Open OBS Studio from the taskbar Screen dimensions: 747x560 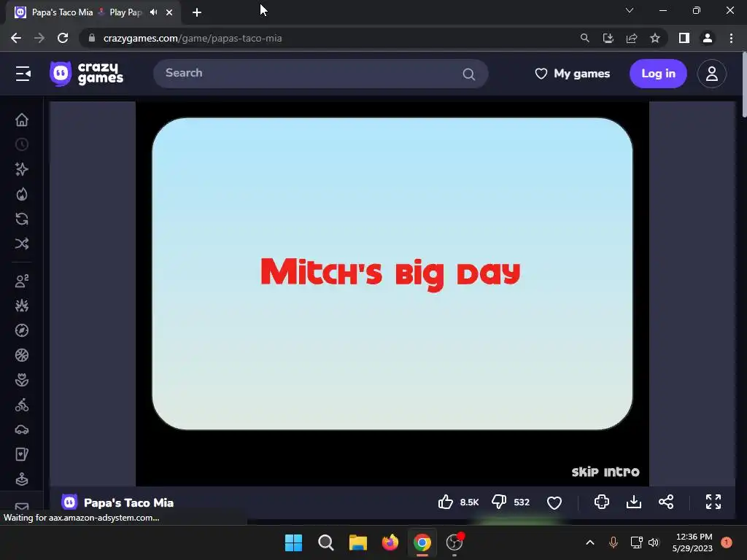[454, 542]
